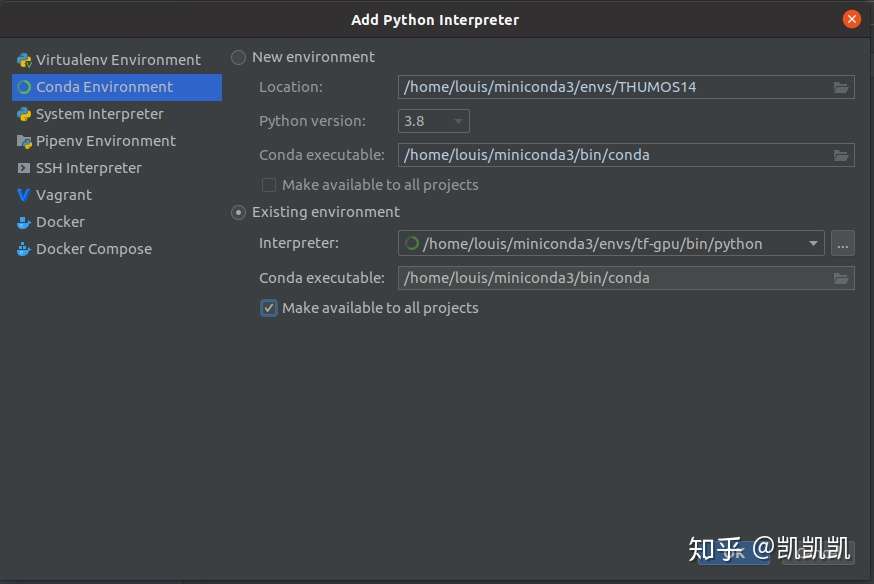Viewport: 874px width, 584px height.
Task: Click the ellipsis browse button beside Interpreter
Action: coord(842,244)
